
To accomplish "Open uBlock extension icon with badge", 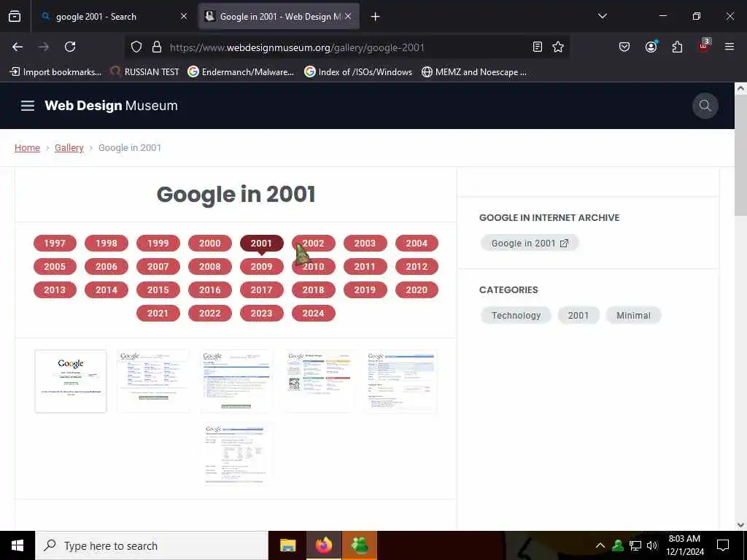I will coord(704,46).
